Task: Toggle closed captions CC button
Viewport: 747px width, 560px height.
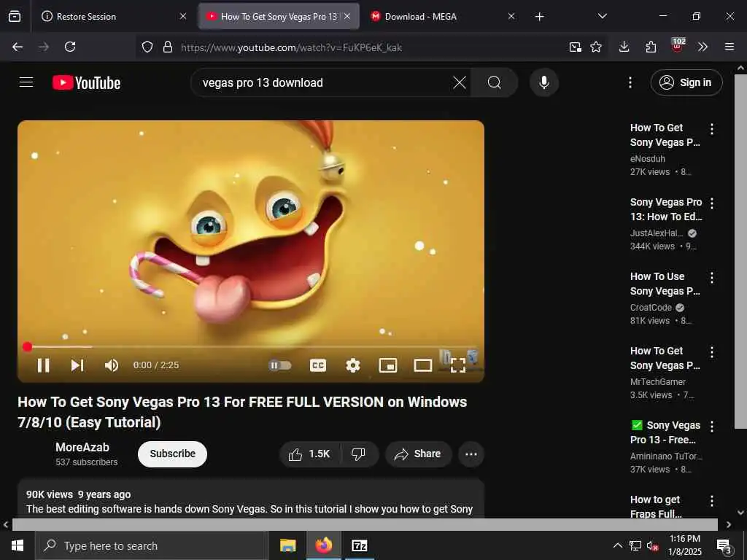Action: pyautogui.click(x=318, y=365)
